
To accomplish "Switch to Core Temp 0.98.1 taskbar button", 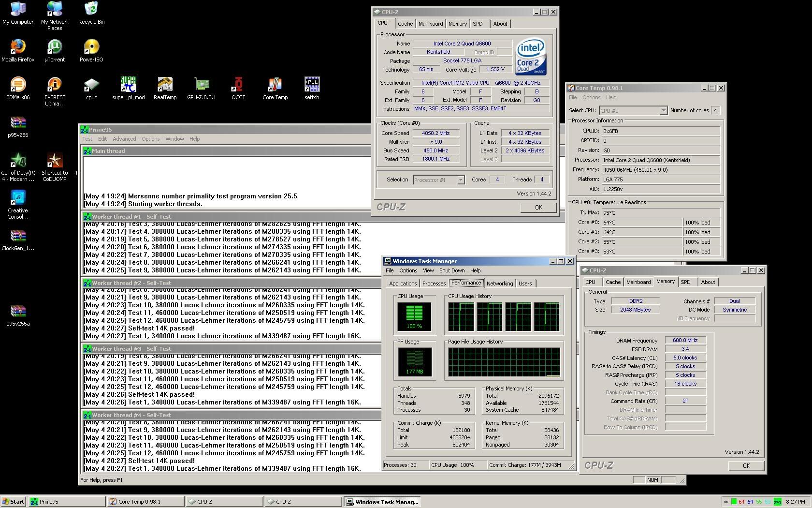I will pyautogui.click(x=145, y=502).
